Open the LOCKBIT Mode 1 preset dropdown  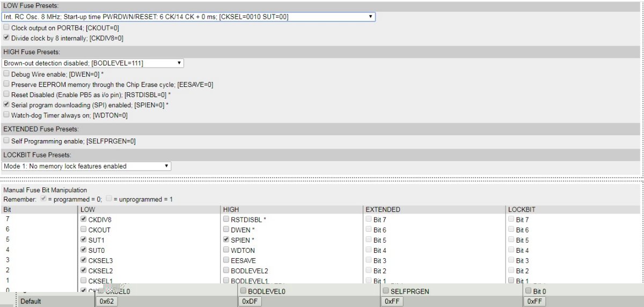pos(86,166)
